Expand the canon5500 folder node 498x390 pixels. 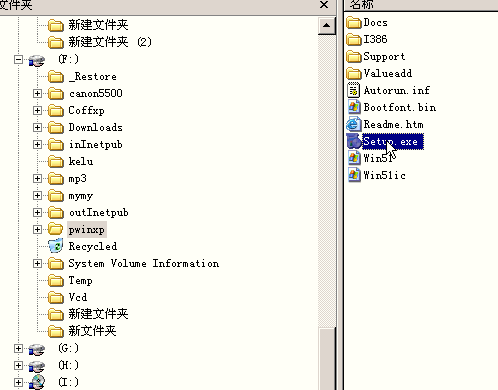click(x=37, y=94)
